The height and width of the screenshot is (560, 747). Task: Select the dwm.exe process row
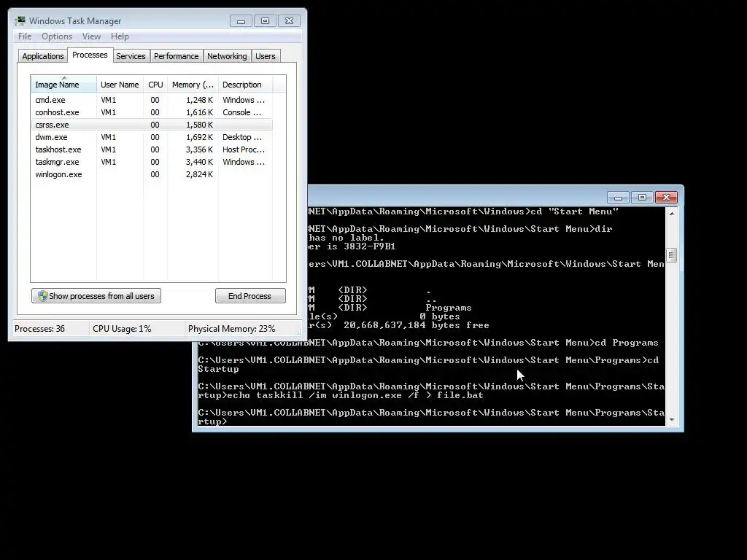pos(152,137)
